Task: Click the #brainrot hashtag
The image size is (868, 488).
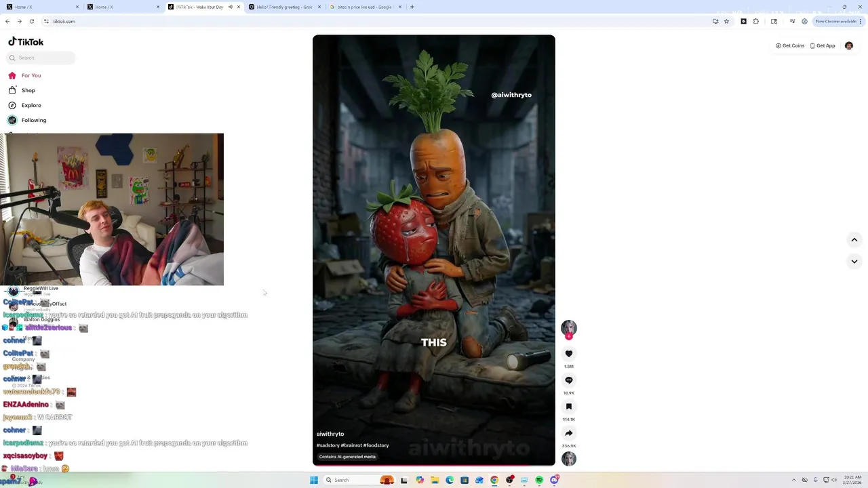Action: pyautogui.click(x=351, y=445)
